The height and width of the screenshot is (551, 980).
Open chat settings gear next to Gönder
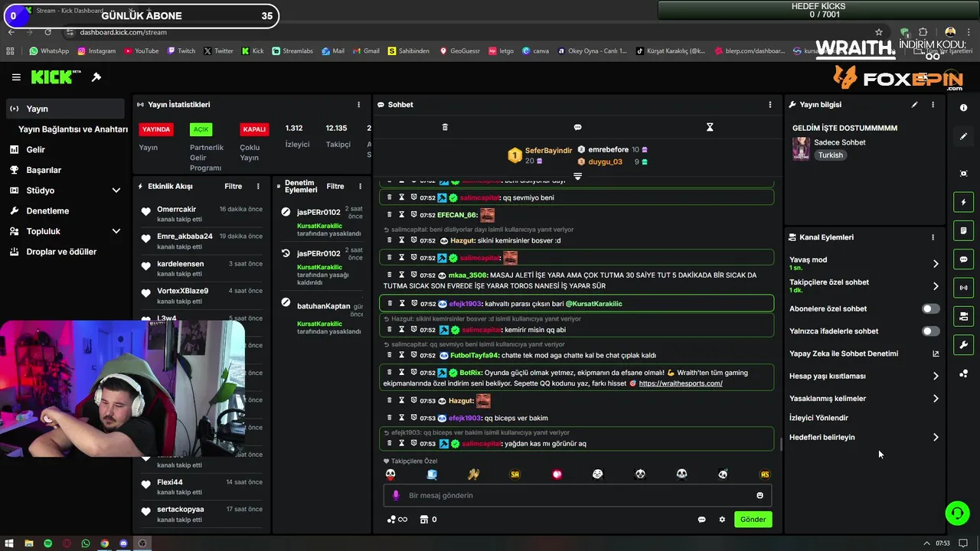(722, 520)
